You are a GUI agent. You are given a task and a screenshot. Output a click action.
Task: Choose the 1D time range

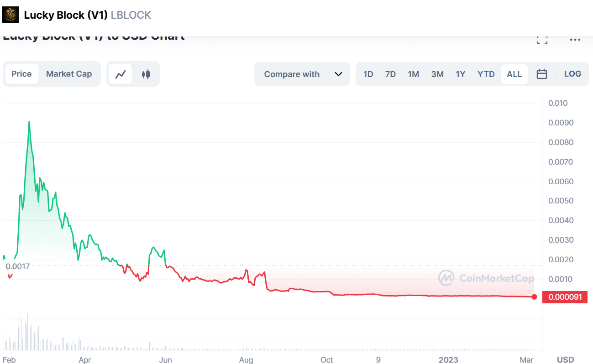coord(368,74)
